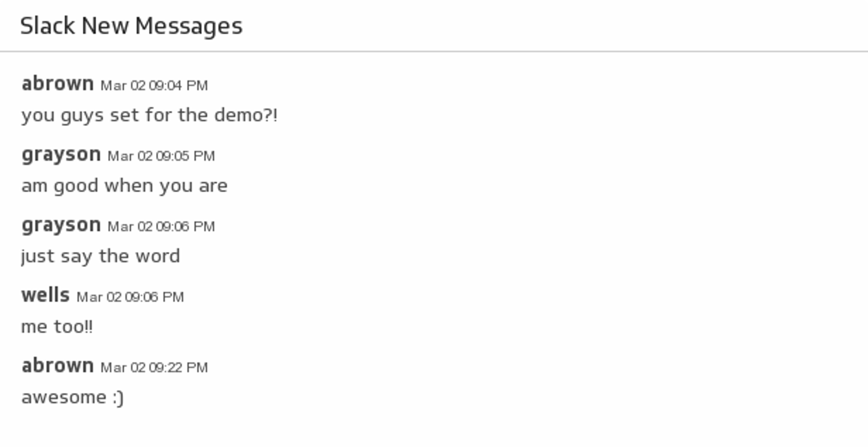The image size is (868, 447).
Task: Select abrown's username on the 09:04 PM message
Action: (x=57, y=84)
